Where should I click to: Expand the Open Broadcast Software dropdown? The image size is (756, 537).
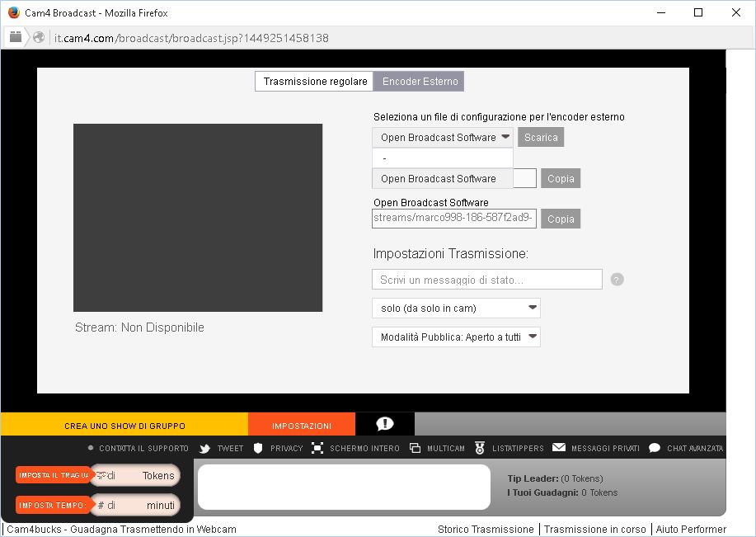pyautogui.click(x=443, y=138)
